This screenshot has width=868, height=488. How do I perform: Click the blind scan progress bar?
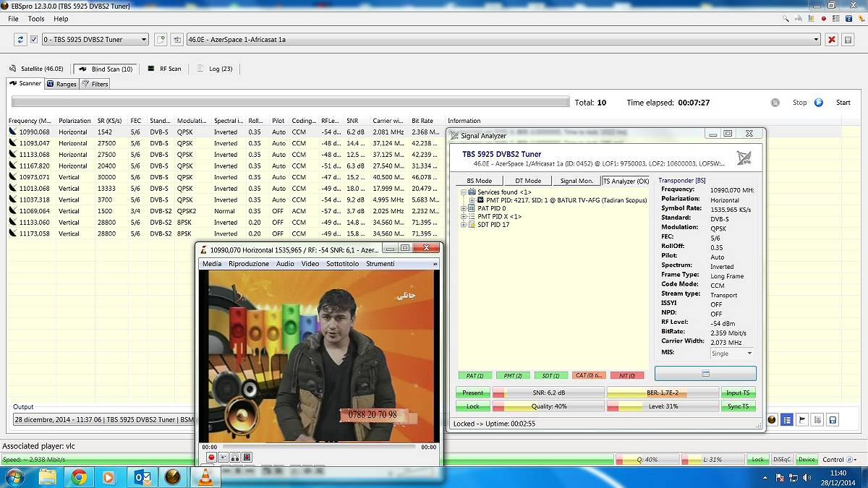291,103
